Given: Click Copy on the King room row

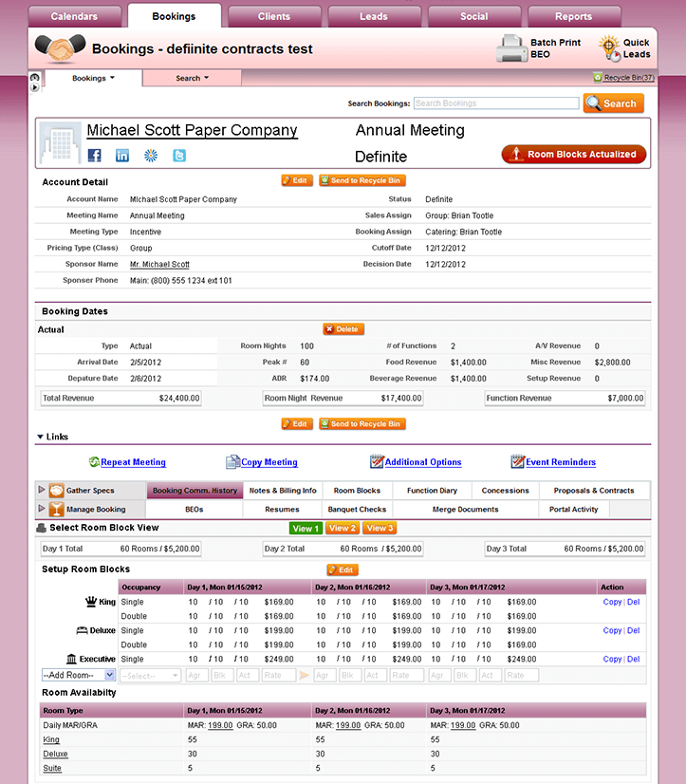Looking at the screenshot, I should [612, 602].
